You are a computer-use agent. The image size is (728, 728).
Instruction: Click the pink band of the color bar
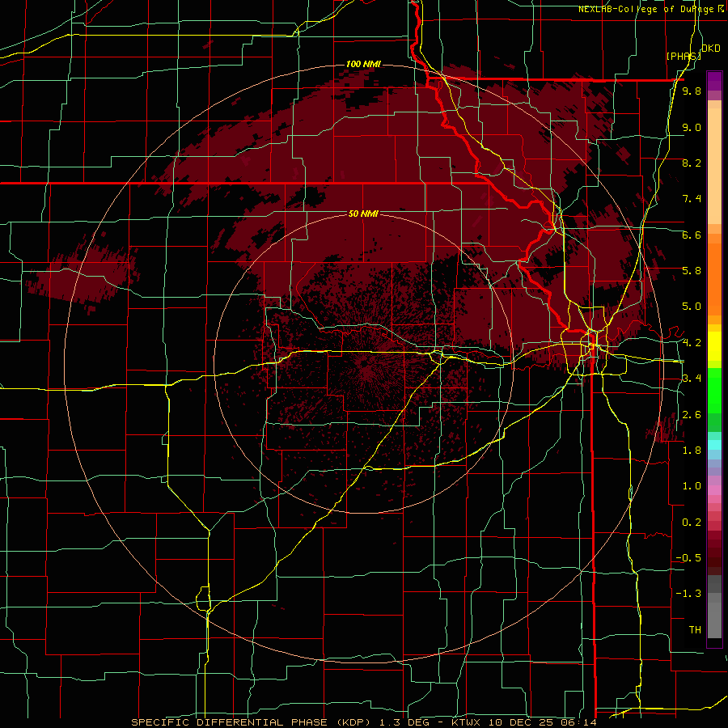[714, 490]
